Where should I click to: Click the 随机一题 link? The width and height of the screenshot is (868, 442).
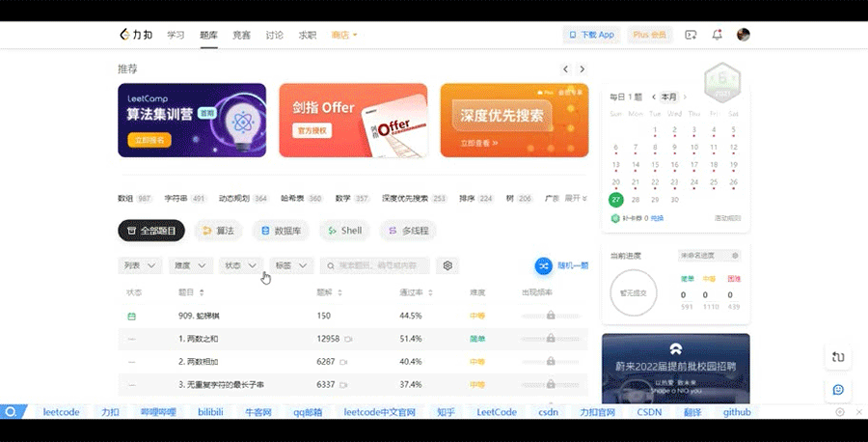[572, 265]
